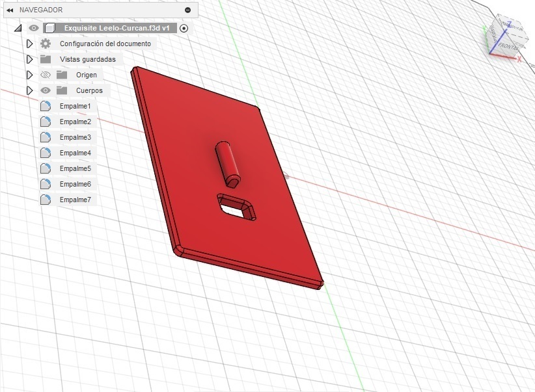Click the fillet icon of Empalme3
This screenshot has height=392, width=535.
tap(46, 137)
